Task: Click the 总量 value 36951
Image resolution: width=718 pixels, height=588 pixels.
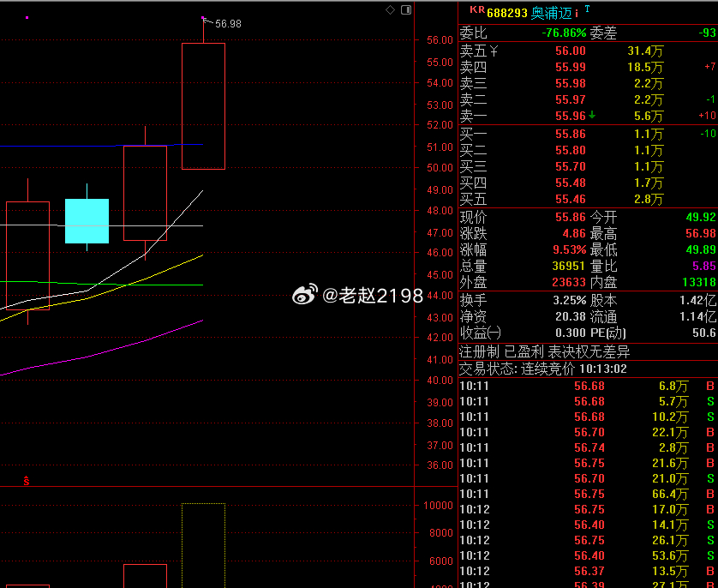Action: pos(568,266)
